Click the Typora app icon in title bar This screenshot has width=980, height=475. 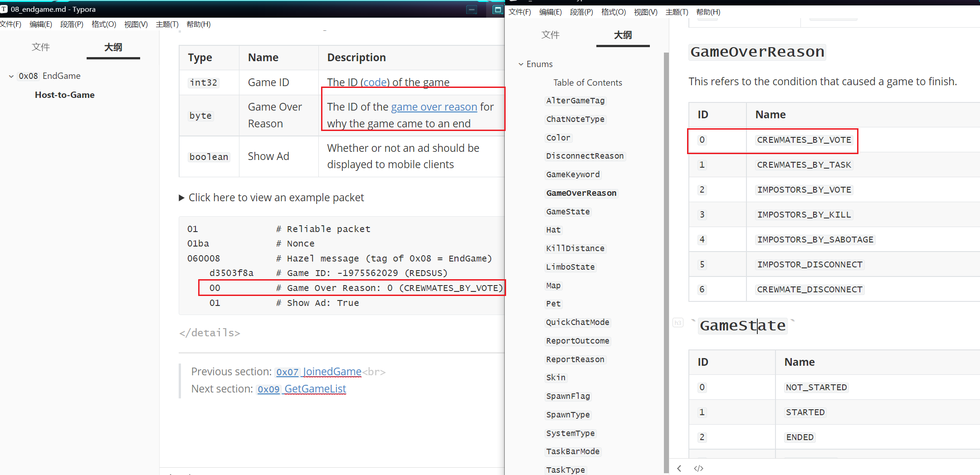coord(4,9)
